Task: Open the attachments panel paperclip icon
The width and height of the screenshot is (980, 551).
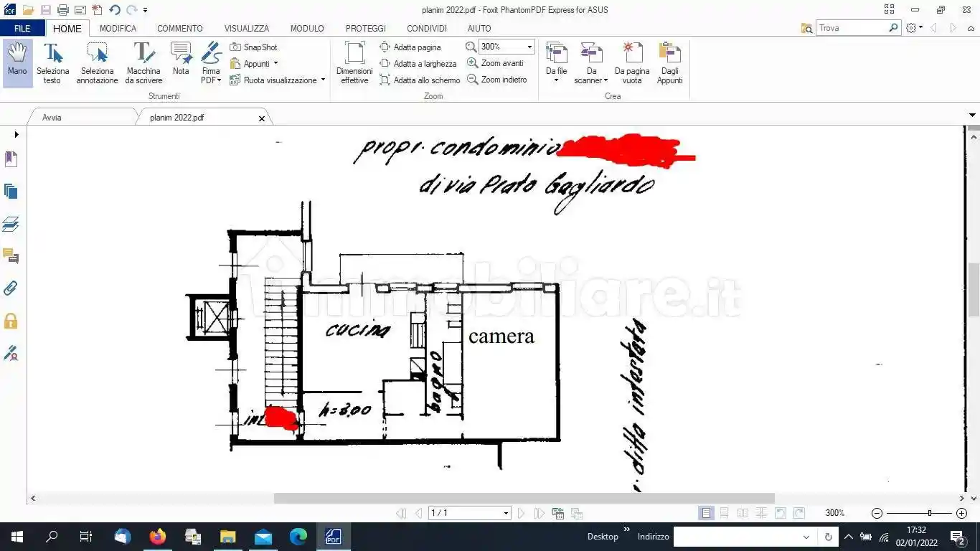Action: click(x=11, y=288)
